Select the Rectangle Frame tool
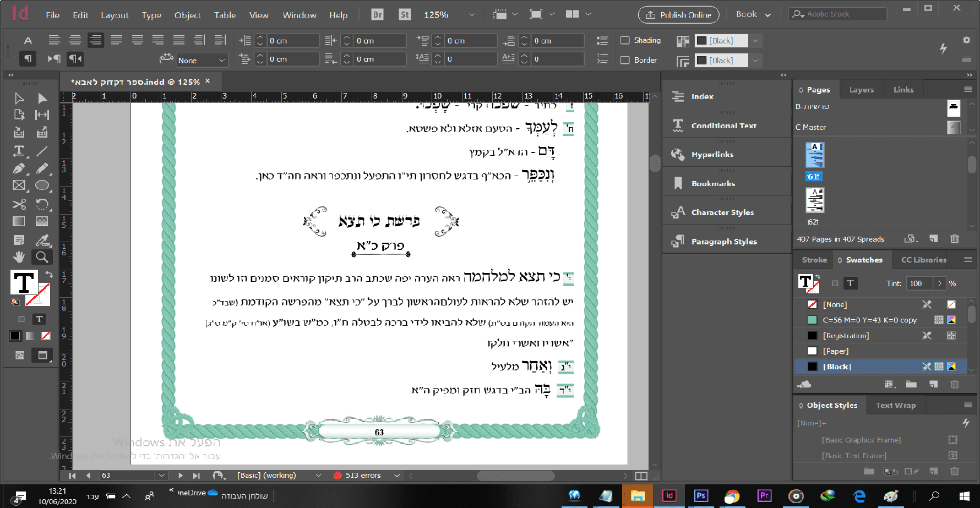This screenshot has width=980, height=508. point(19,186)
